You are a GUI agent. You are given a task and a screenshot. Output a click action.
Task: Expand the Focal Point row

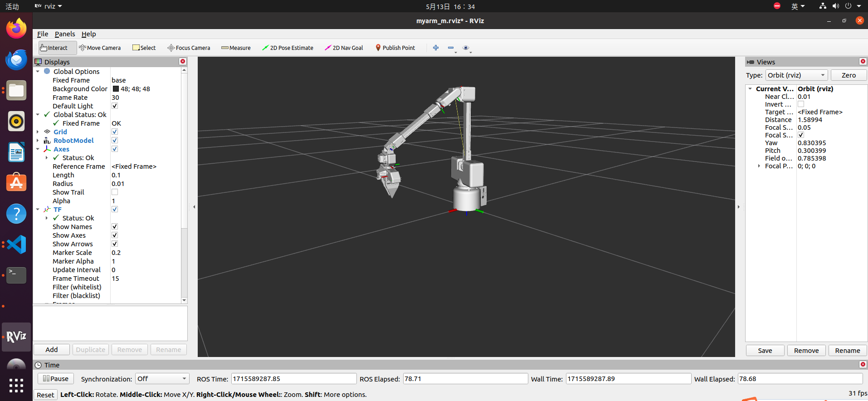point(759,166)
